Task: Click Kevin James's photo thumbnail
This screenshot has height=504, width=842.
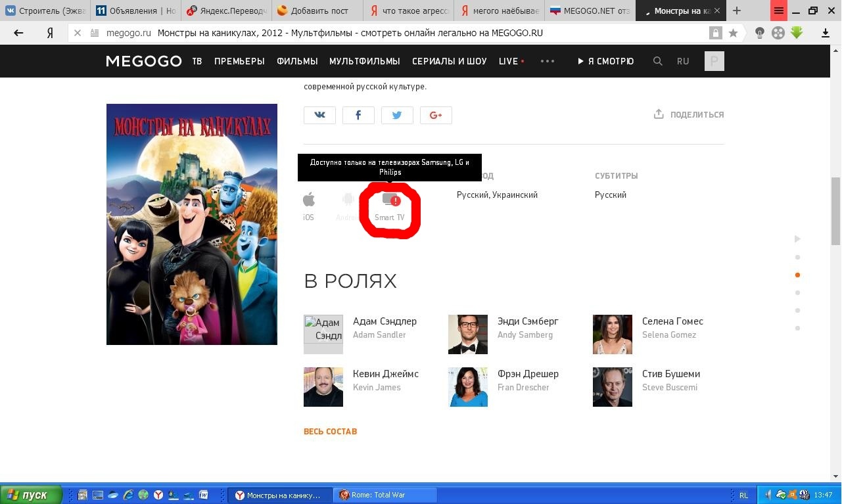Action: pos(323,387)
